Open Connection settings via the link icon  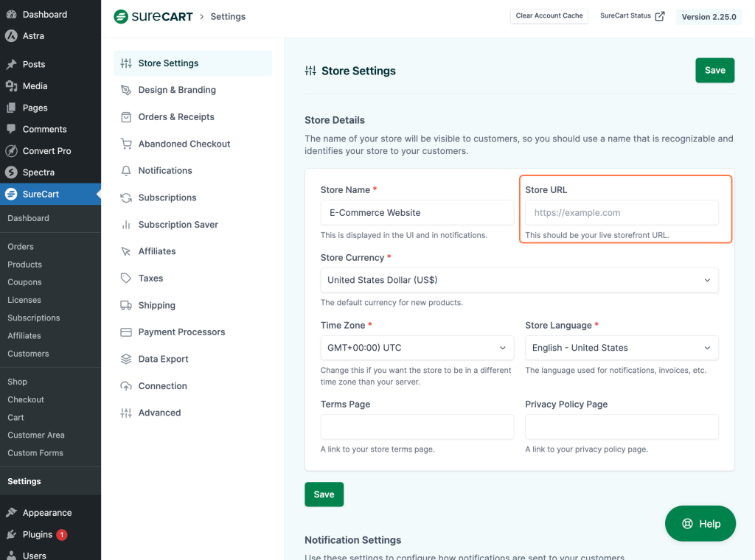tap(125, 385)
